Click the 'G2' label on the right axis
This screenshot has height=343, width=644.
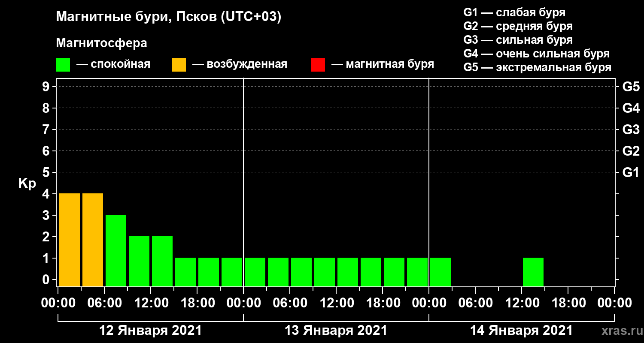631,151
